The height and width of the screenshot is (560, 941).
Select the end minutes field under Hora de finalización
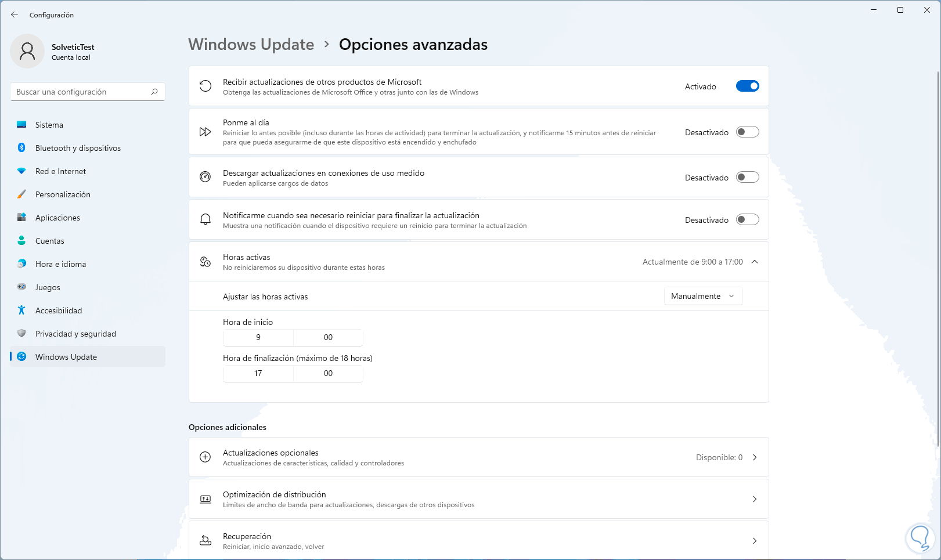tap(329, 373)
